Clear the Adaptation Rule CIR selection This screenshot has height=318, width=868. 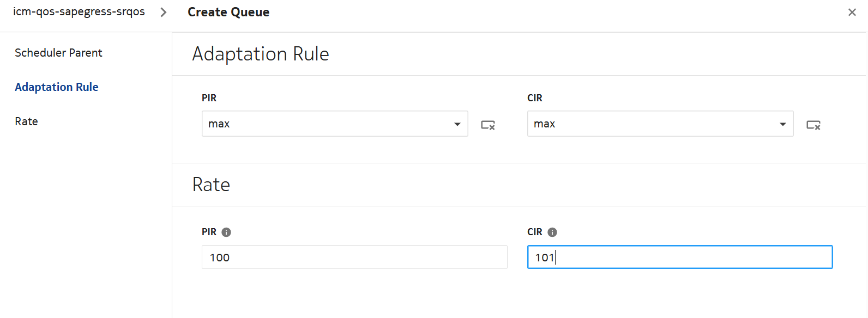tap(813, 125)
